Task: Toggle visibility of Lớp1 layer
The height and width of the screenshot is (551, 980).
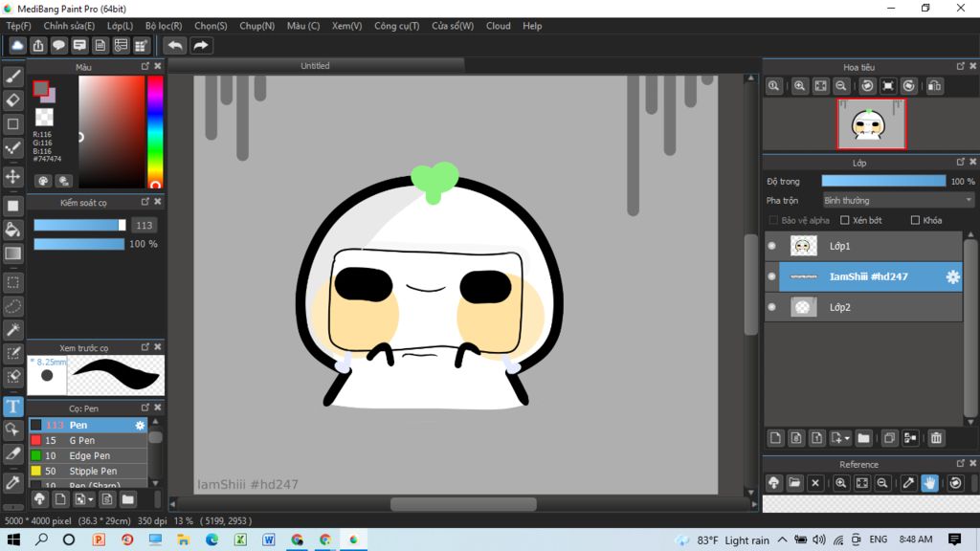Action: coord(772,246)
